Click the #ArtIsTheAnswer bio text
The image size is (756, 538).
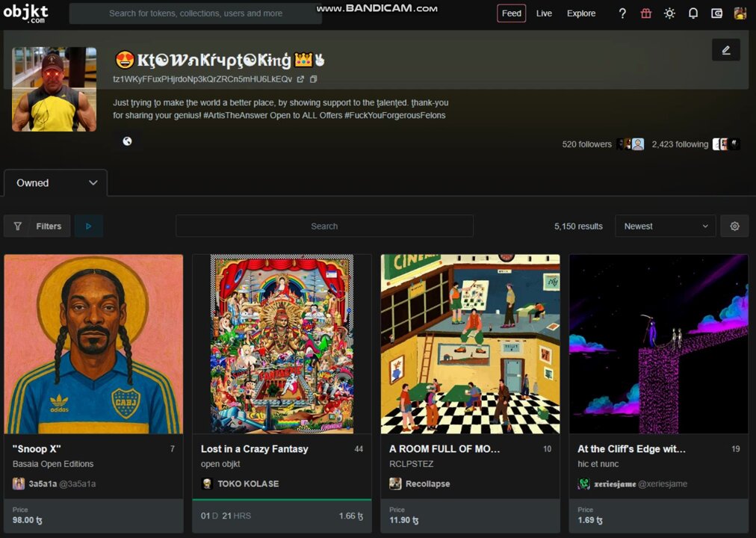[235, 115]
